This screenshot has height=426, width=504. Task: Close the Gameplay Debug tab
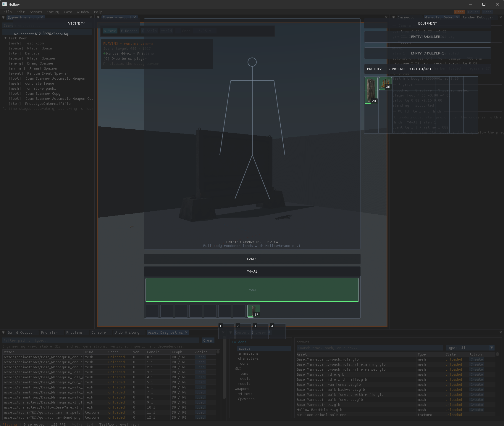457,17
